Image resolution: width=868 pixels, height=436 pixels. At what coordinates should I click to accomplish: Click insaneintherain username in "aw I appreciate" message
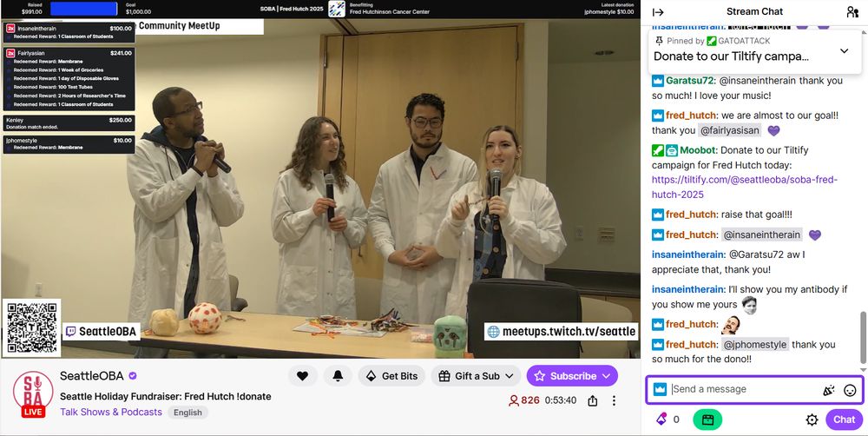point(688,254)
